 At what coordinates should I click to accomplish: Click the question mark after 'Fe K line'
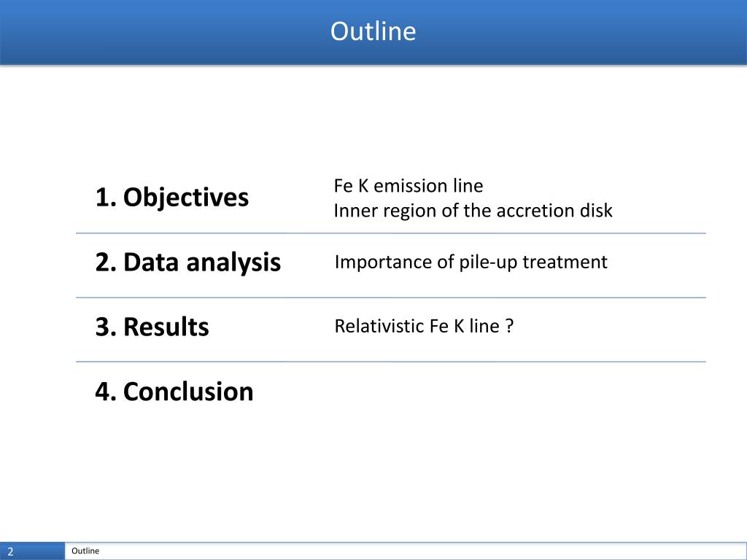point(510,326)
